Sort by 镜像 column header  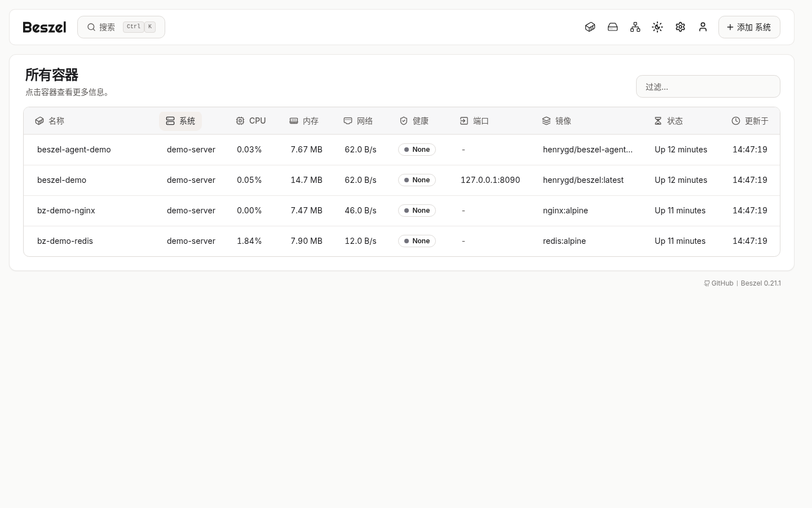(557, 121)
